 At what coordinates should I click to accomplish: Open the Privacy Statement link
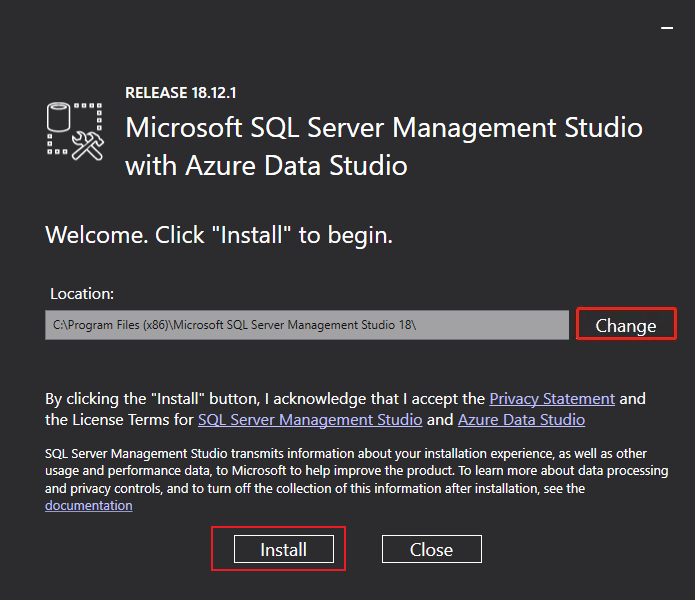click(552, 398)
